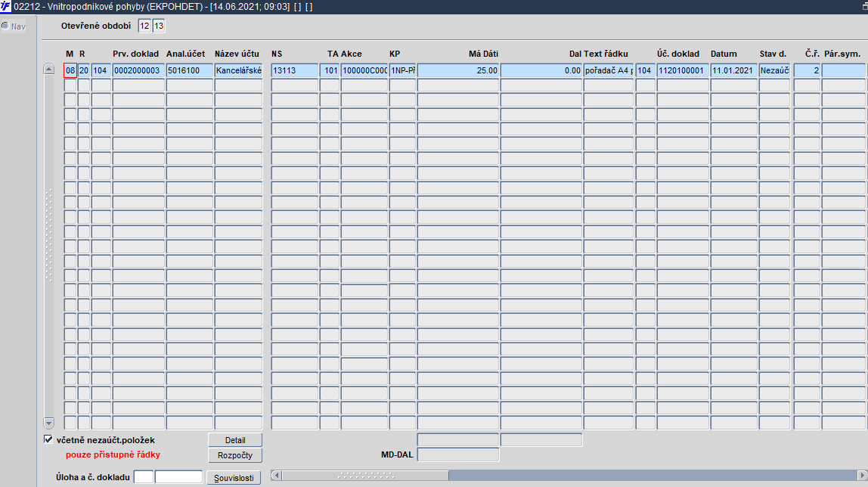This screenshot has width=868, height=487.
Task: Click the 'Text řádku' column header
Action: [606, 54]
